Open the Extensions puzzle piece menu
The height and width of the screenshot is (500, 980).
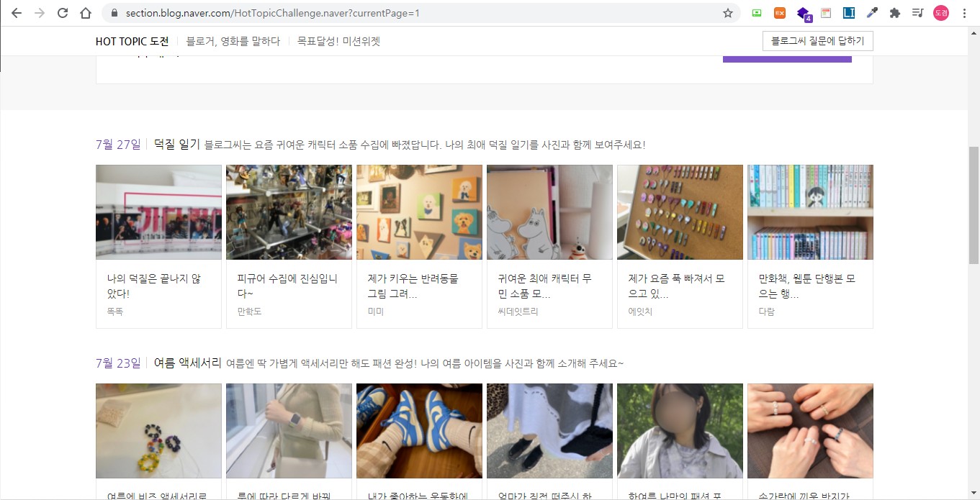(895, 13)
